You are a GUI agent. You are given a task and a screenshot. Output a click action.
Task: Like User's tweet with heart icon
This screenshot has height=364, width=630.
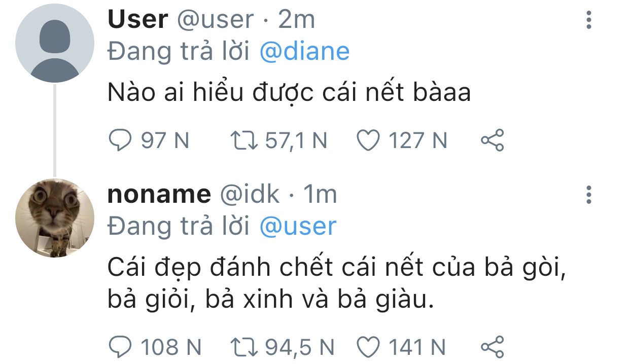tap(369, 140)
